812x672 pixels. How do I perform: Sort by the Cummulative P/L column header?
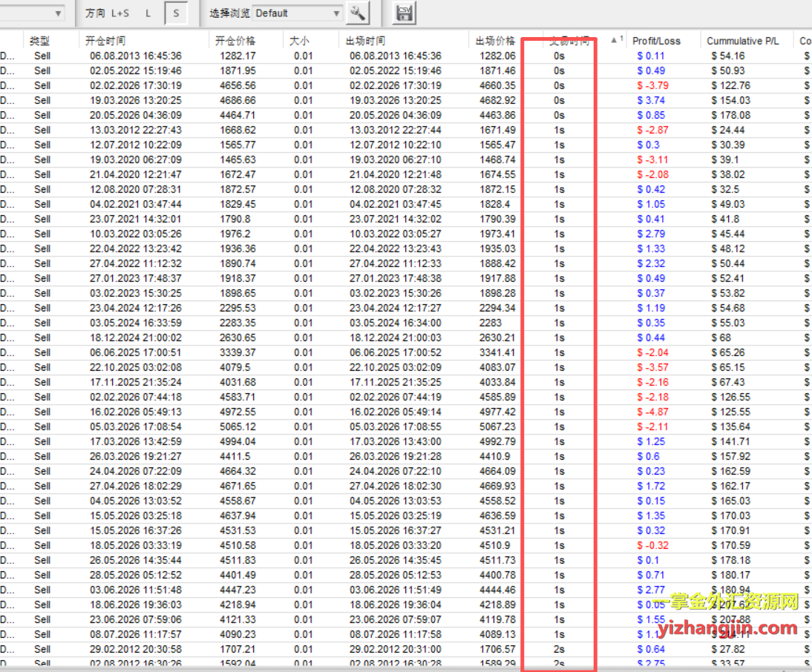743,41
